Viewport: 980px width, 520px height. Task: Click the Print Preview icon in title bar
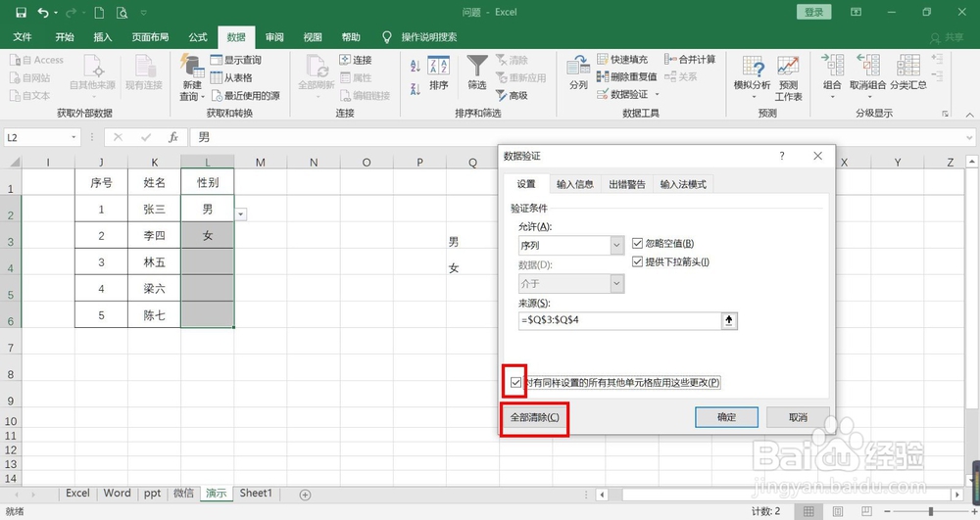pos(122,12)
